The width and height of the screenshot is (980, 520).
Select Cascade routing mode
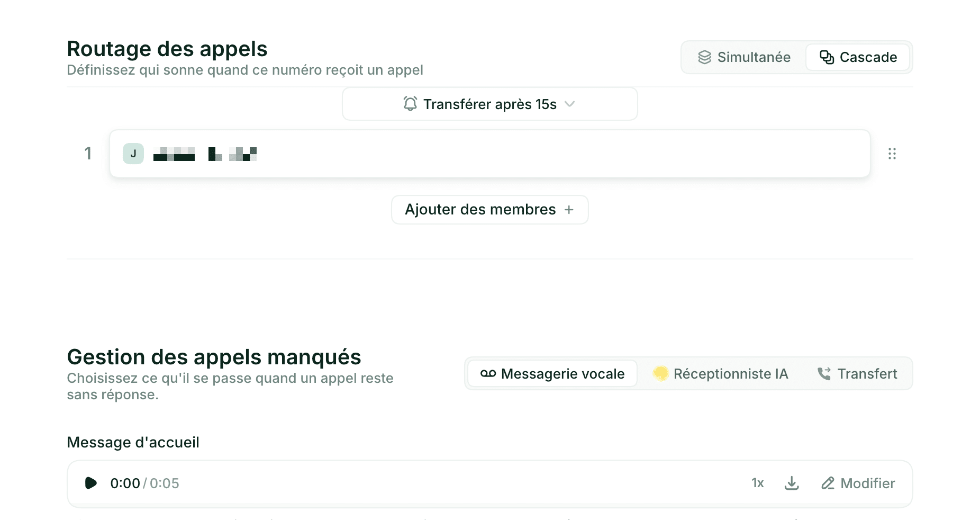point(858,57)
